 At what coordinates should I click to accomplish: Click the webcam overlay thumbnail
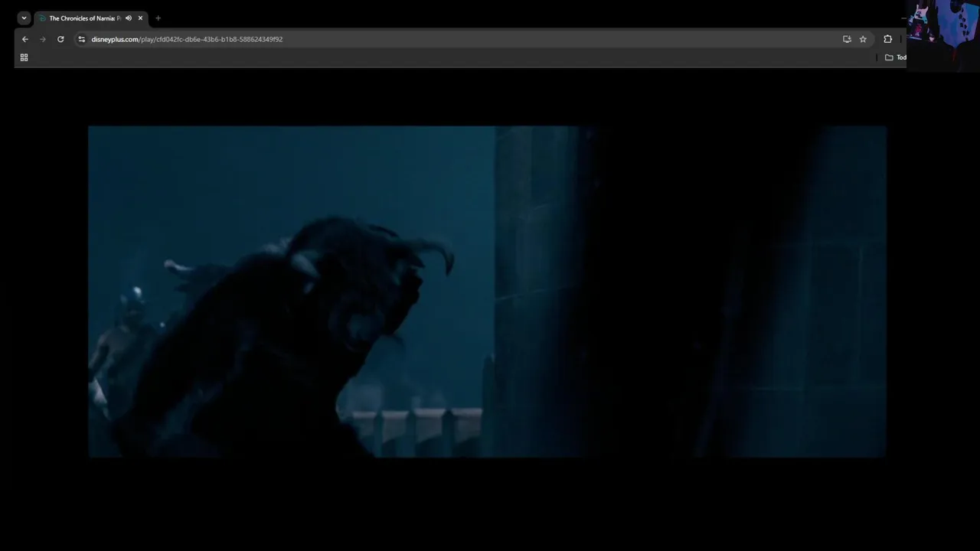tap(942, 34)
